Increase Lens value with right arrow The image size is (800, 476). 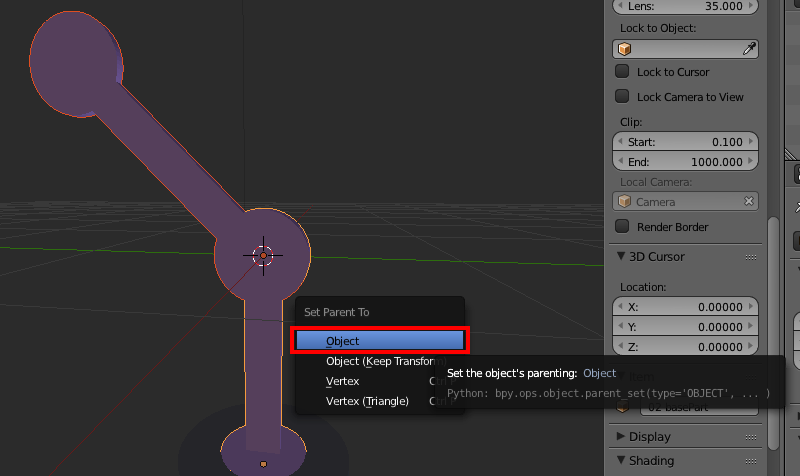(751, 6)
